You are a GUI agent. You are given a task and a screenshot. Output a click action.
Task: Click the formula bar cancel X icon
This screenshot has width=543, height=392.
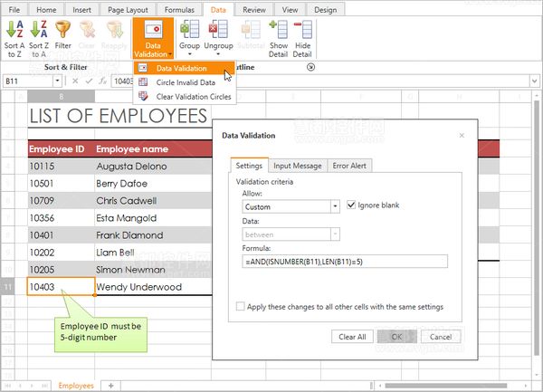[75, 81]
